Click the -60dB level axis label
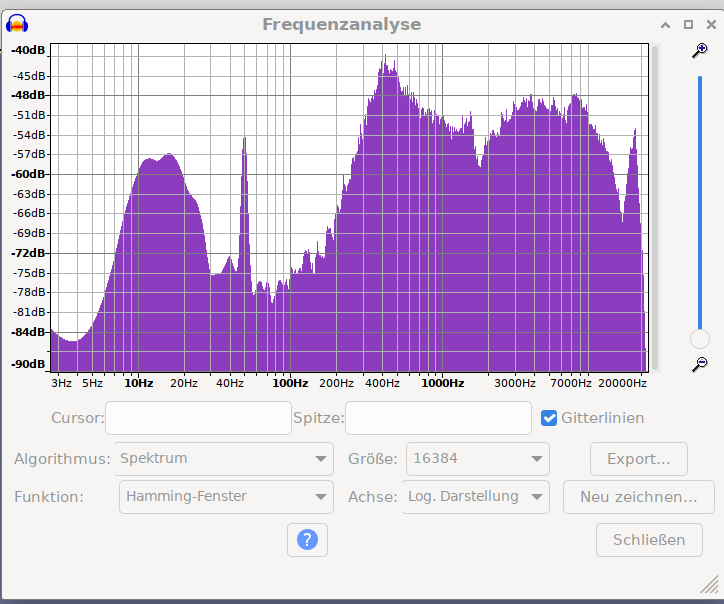 pos(29,174)
